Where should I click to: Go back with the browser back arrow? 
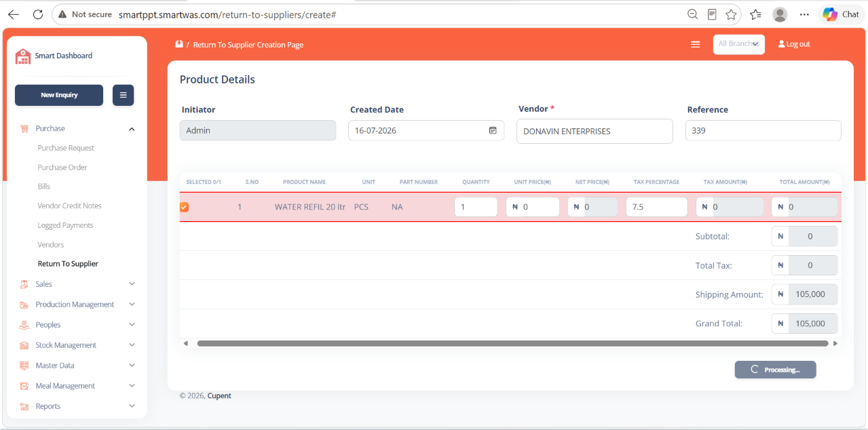click(14, 14)
